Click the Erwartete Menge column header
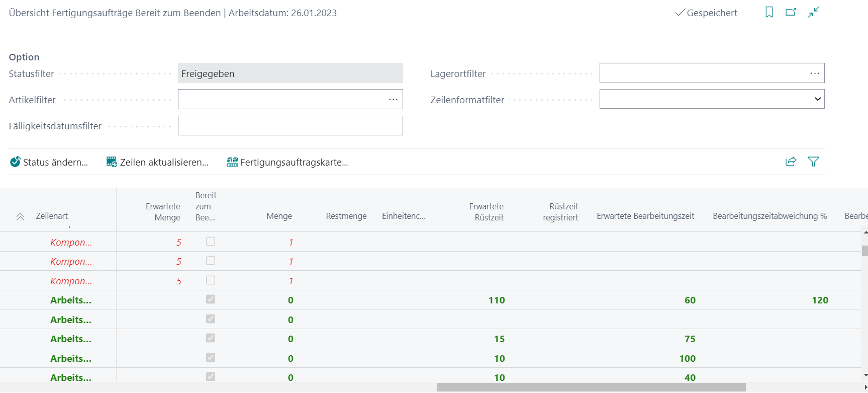This screenshot has height=393, width=868. coord(163,212)
